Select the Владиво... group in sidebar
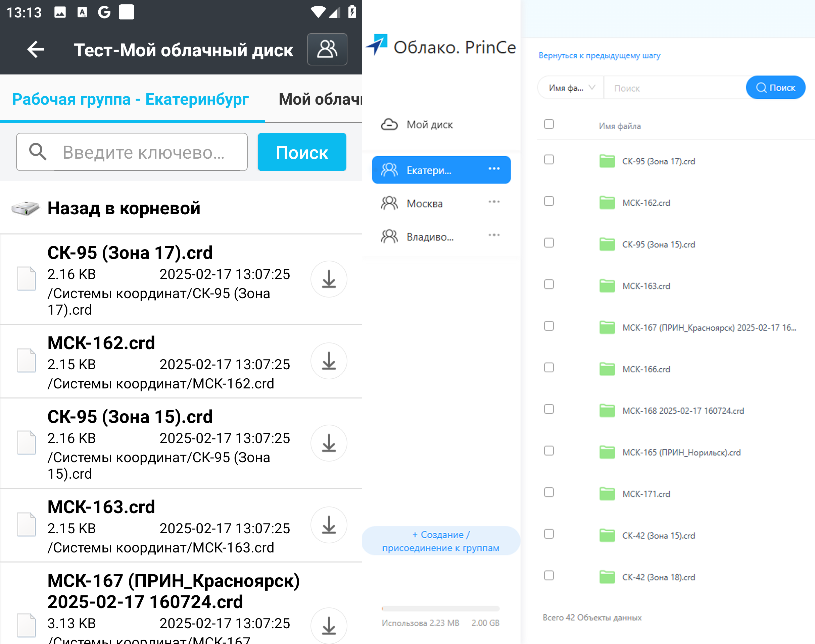This screenshot has height=644, width=815. tap(441, 236)
